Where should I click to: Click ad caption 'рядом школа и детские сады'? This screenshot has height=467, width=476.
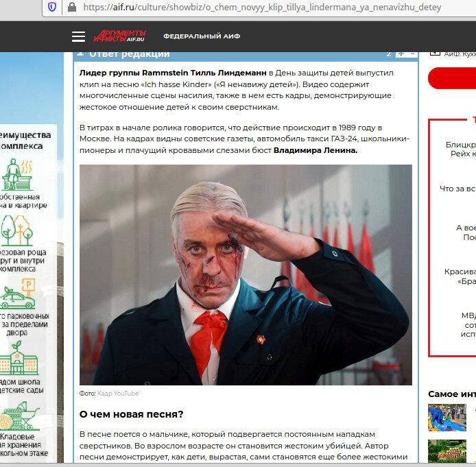click(x=21, y=385)
